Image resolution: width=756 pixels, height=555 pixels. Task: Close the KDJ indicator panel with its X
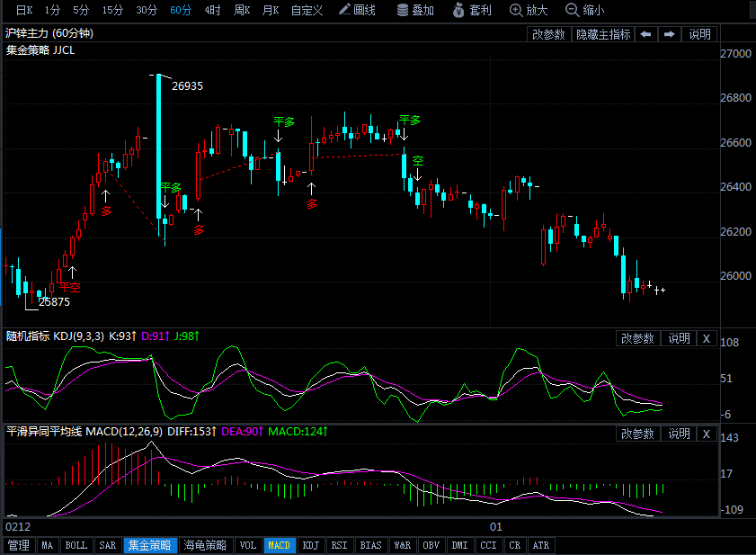coord(707,338)
